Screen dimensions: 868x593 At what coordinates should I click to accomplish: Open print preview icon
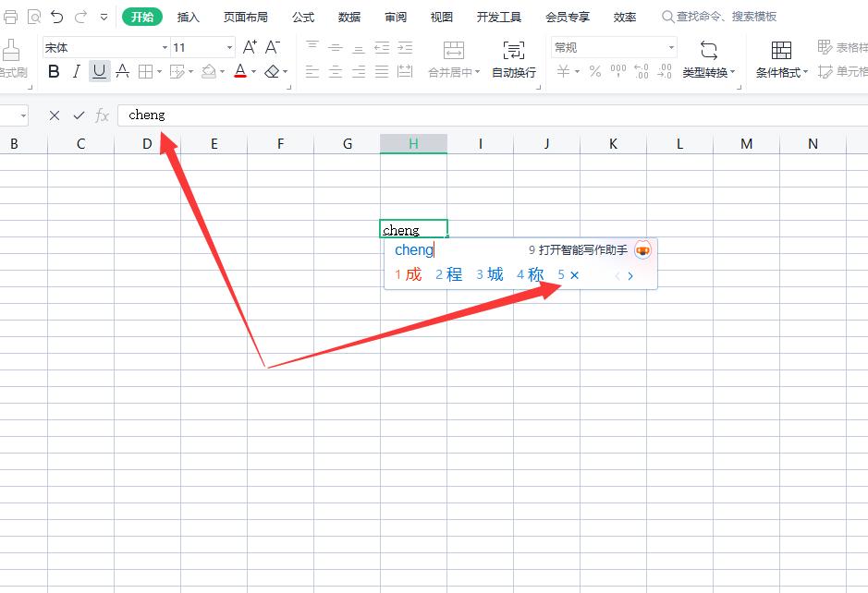pos(34,18)
